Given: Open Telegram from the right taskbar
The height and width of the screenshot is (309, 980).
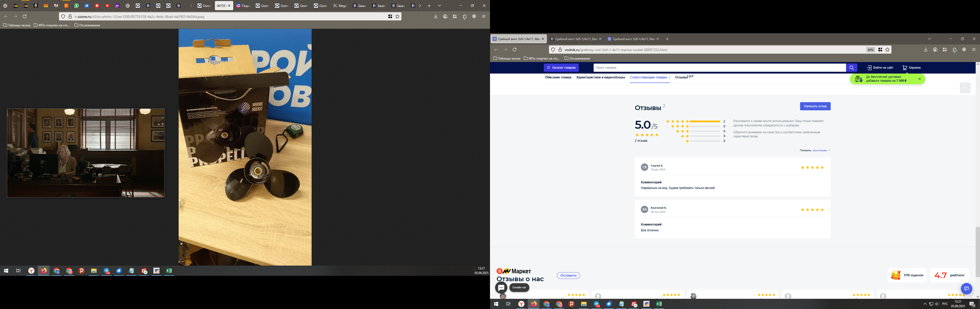Looking at the screenshot, I should point(596,304).
